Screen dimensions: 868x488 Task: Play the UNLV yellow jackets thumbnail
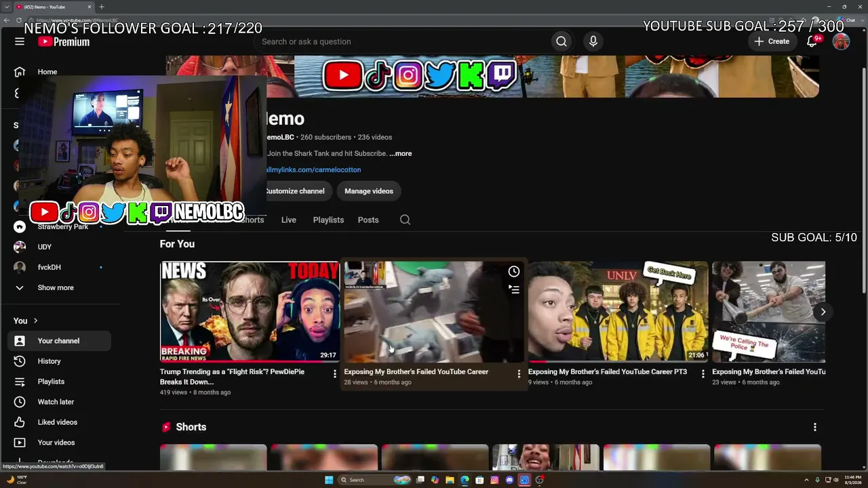(618, 312)
